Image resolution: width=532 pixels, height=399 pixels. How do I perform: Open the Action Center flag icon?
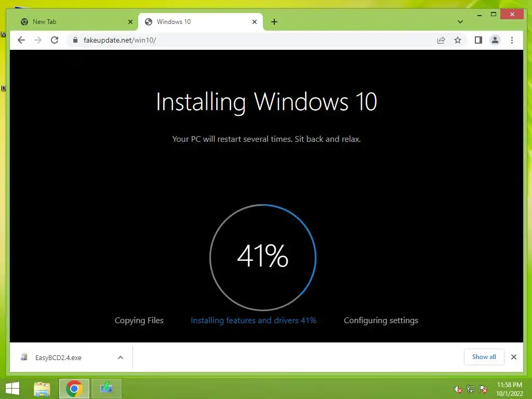pyautogui.click(x=483, y=389)
